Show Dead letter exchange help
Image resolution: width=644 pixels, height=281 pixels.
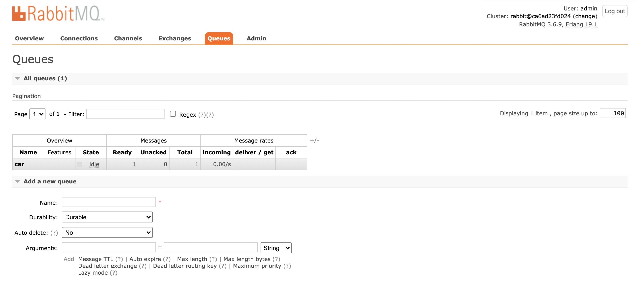click(x=143, y=266)
